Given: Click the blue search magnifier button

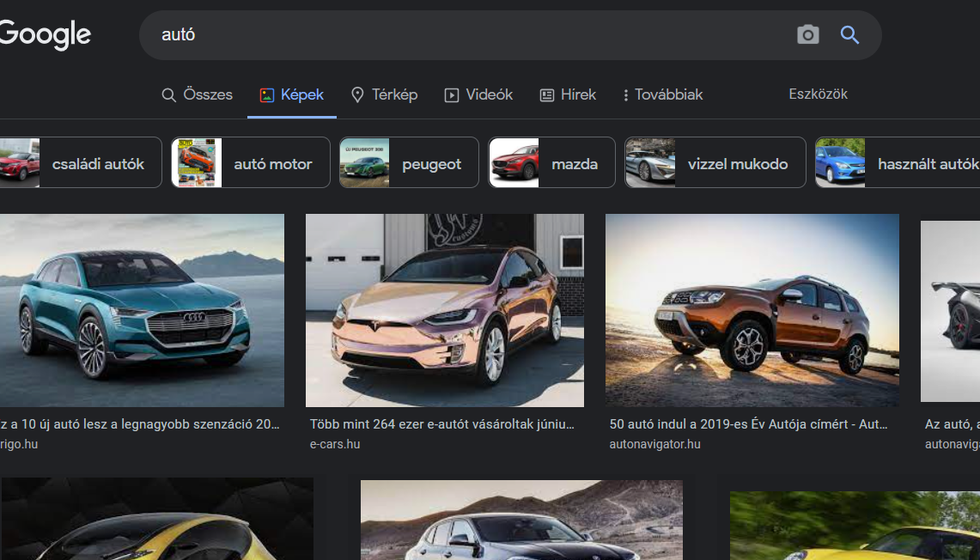Looking at the screenshot, I should [x=849, y=34].
